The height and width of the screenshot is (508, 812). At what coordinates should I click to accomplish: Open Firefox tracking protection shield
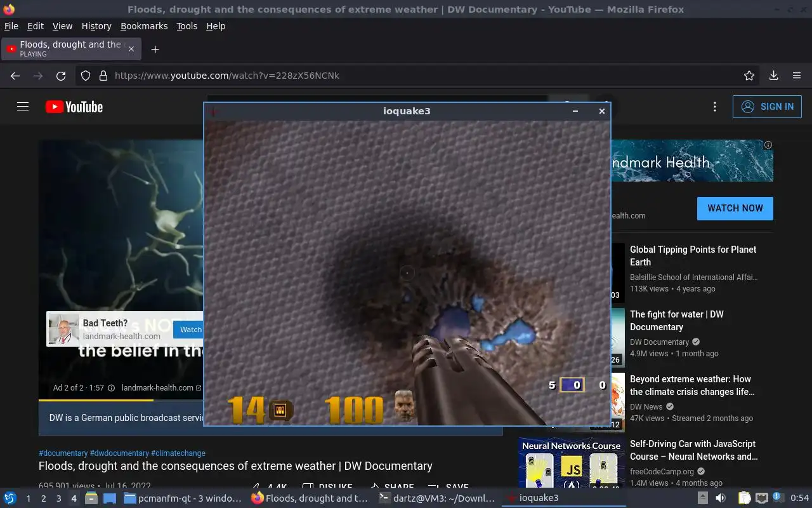[86, 76]
